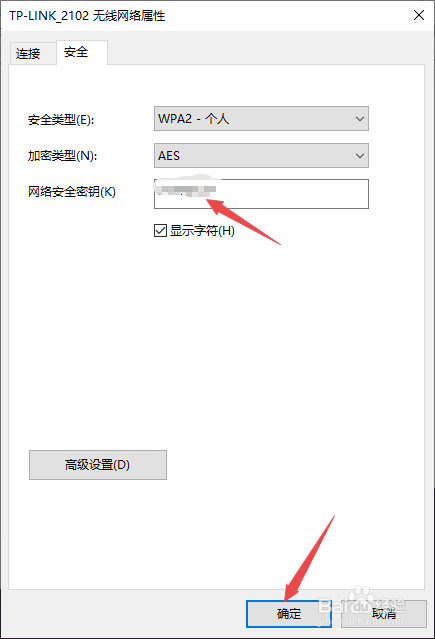The image size is (435, 639).
Task: Expand the chevron arrow of the AES dropdown
Action: [360, 156]
